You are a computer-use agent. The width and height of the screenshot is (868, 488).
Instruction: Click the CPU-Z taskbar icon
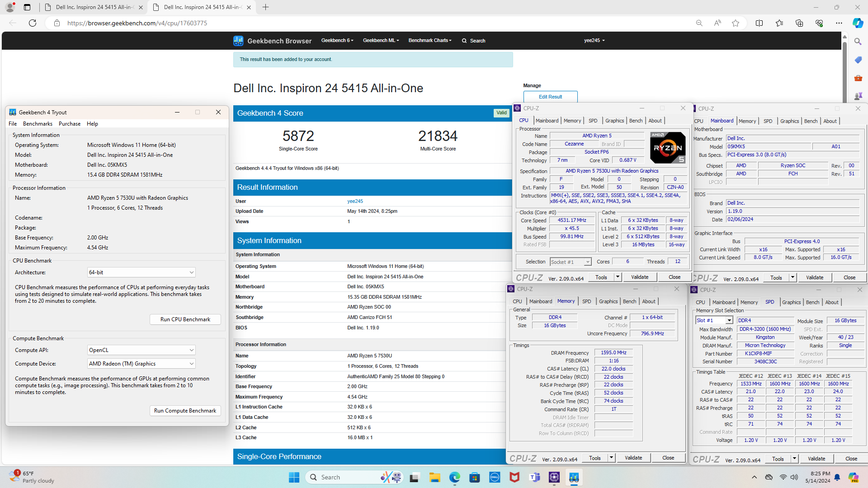[x=554, y=477]
